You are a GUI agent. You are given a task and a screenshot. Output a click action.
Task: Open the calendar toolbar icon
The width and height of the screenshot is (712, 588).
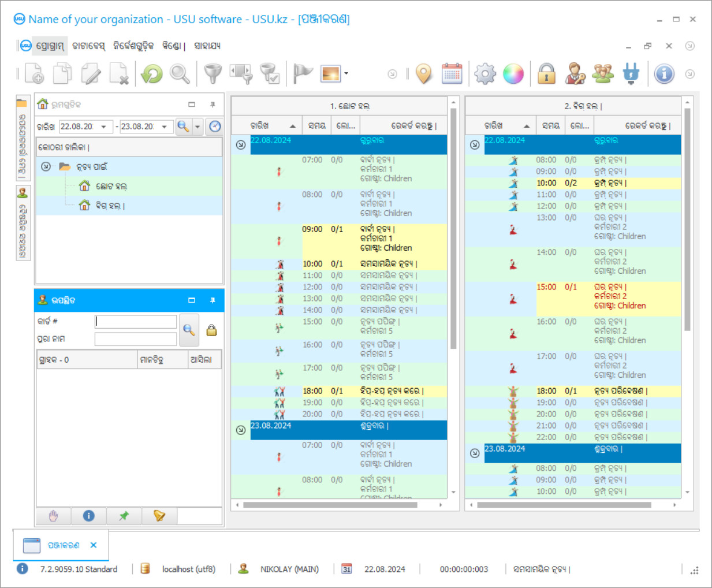point(452,74)
